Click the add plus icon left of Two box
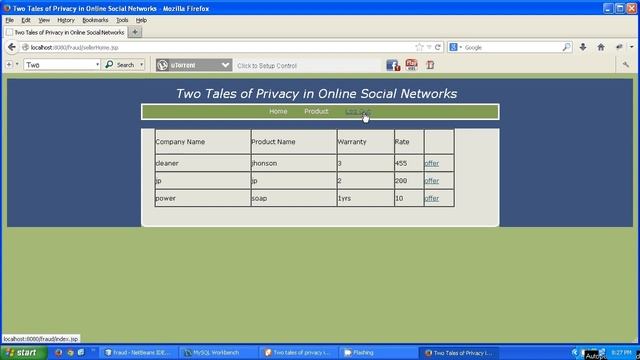Viewport: 640px width, 360px height. (9, 64)
